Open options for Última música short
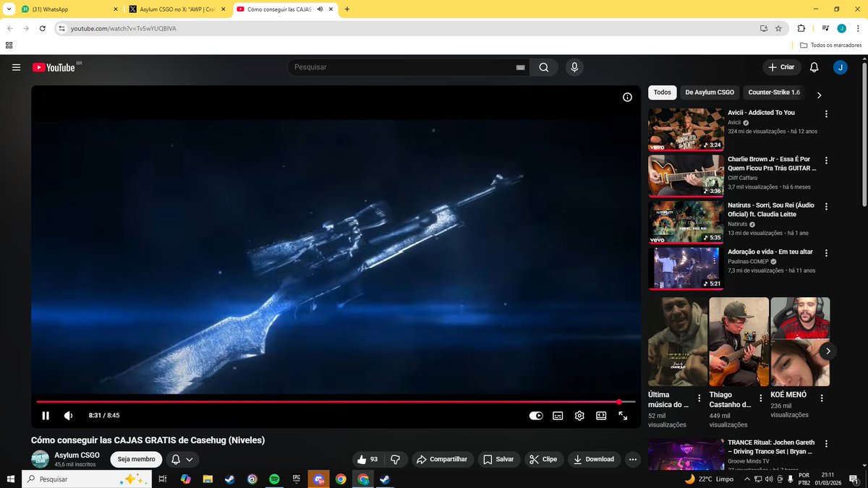868x488 pixels. point(699,398)
